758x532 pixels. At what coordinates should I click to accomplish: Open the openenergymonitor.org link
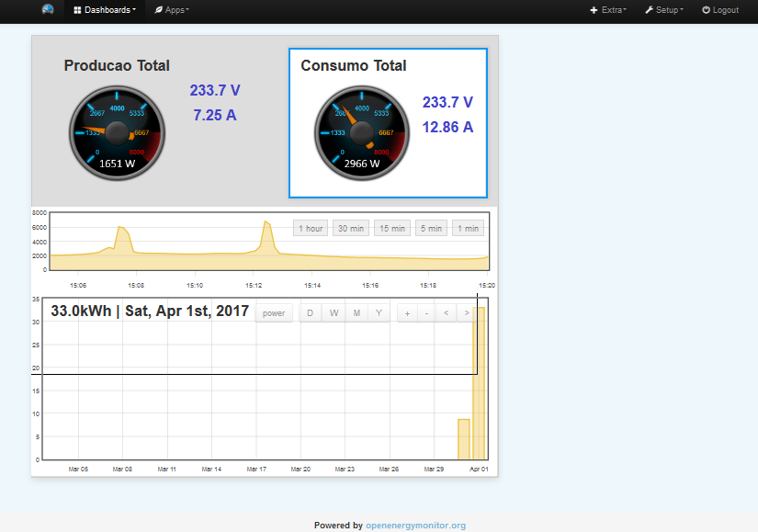(415, 526)
